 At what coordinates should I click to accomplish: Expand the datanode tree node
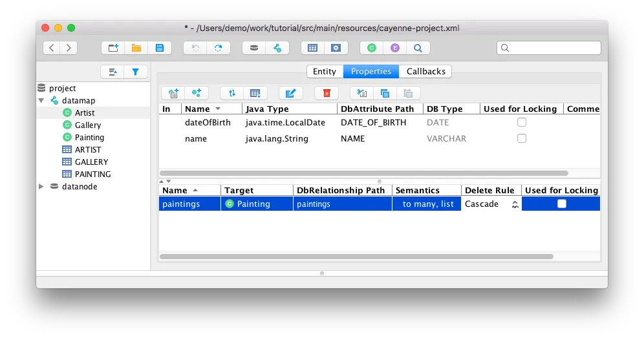(x=41, y=186)
